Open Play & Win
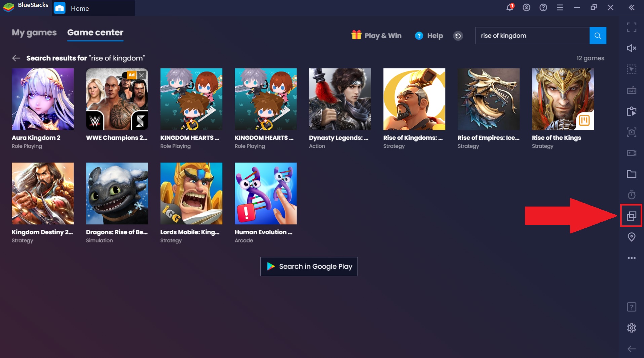644x358 pixels. point(376,36)
